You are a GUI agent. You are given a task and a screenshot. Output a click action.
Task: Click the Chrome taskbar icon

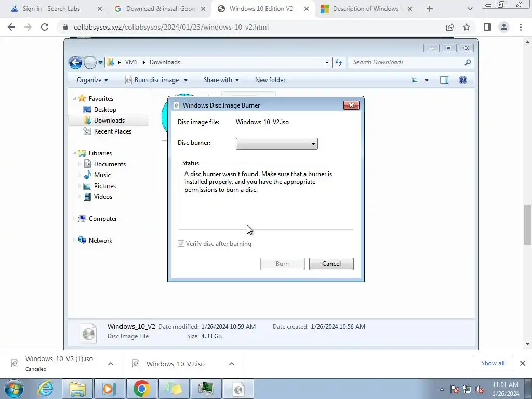[x=141, y=389]
